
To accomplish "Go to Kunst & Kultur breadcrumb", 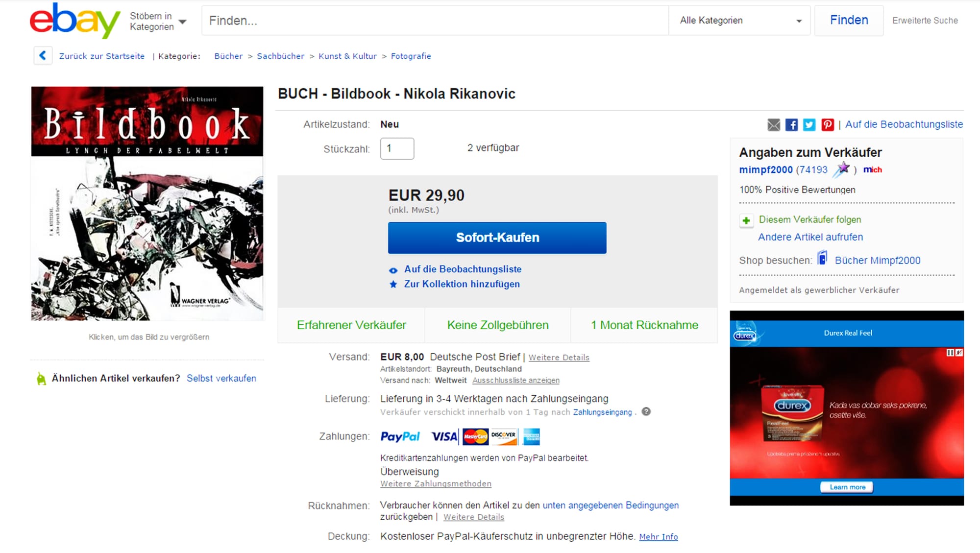I will pos(347,56).
